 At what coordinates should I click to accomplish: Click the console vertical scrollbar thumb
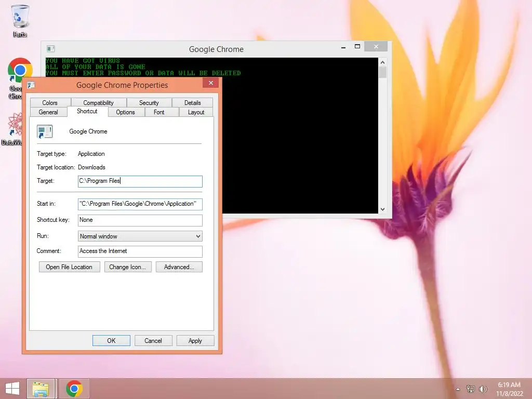[382, 73]
